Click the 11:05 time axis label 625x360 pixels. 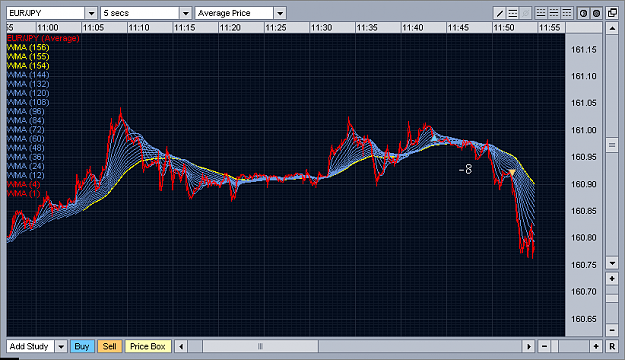pyautogui.click(x=93, y=28)
